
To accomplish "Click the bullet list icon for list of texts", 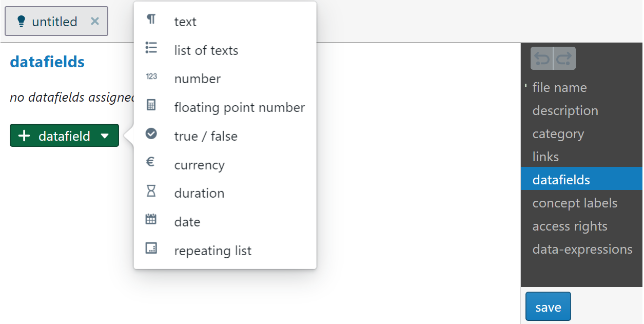I will (x=151, y=48).
